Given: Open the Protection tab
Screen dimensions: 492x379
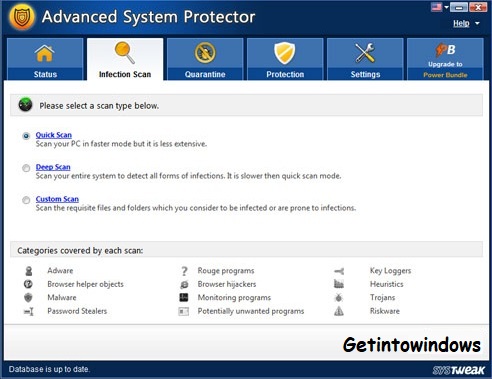Looking at the screenshot, I should tap(285, 59).
